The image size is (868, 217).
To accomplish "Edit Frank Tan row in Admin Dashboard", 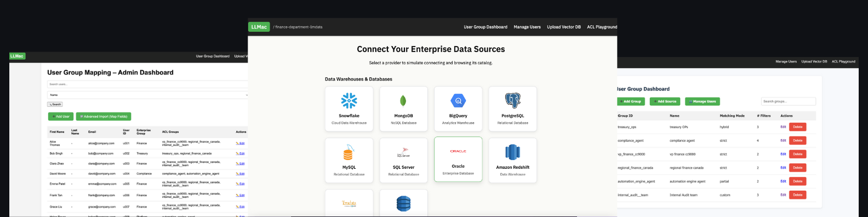I will click(240, 195).
